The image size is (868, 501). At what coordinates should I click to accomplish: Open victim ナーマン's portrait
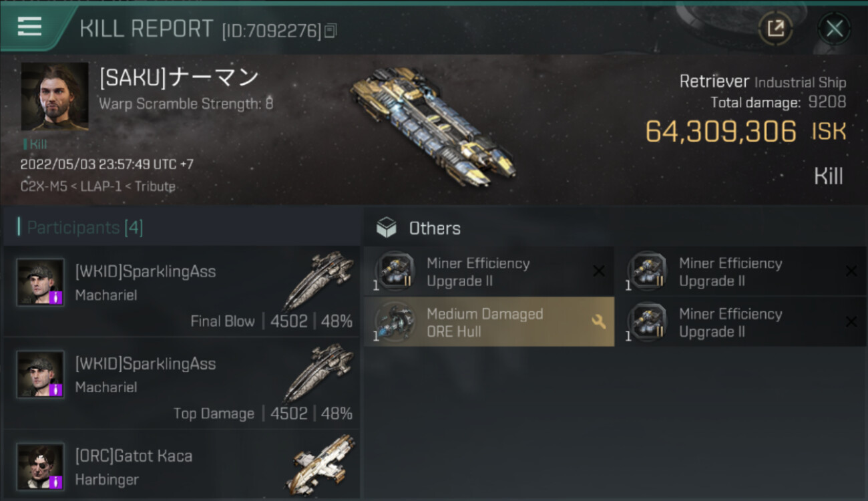[55, 96]
